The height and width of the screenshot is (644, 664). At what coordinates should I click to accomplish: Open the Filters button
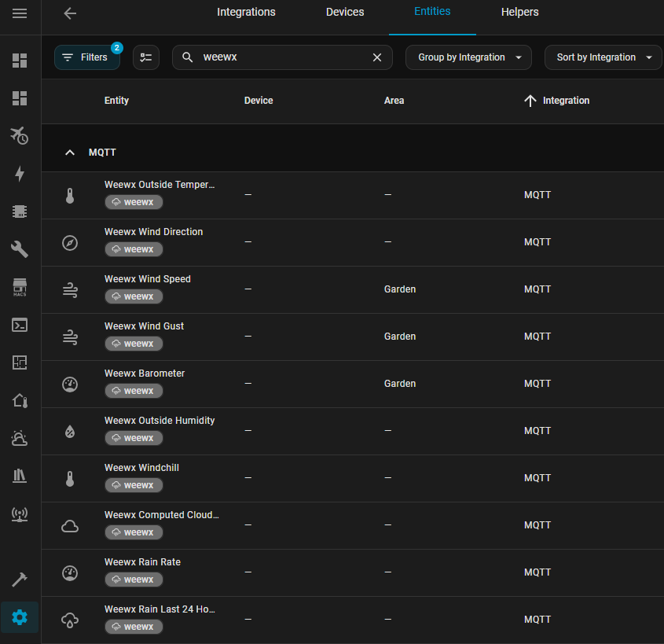[86, 57]
